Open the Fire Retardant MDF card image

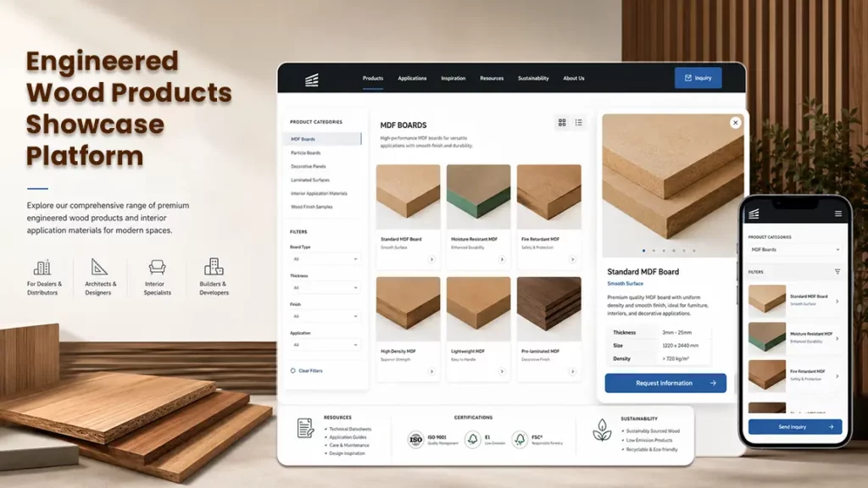click(x=548, y=197)
